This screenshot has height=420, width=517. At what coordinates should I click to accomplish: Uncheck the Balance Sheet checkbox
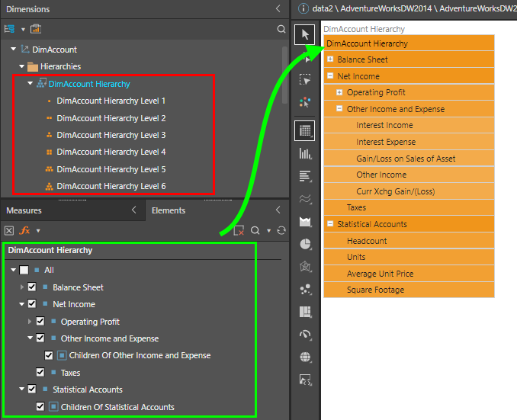click(x=32, y=287)
